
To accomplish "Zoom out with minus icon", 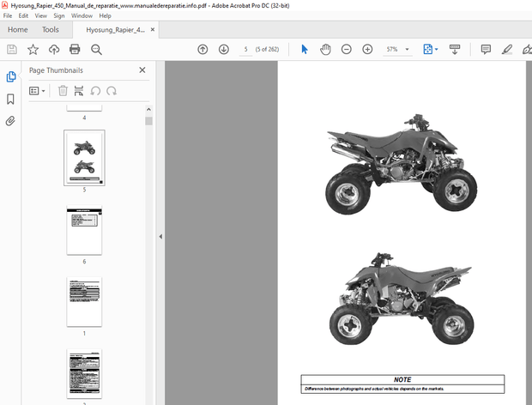I will point(346,50).
